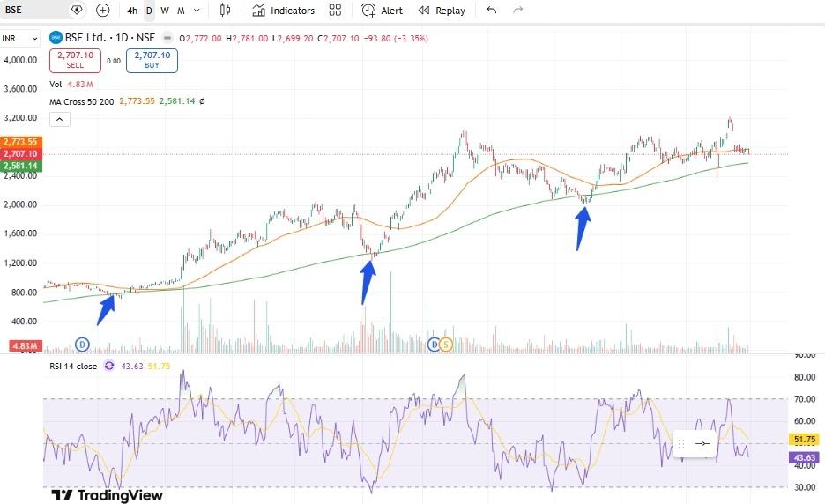Screen dimensions: 825x504
Task: Click the close value C2,707.10
Action: [338, 39]
